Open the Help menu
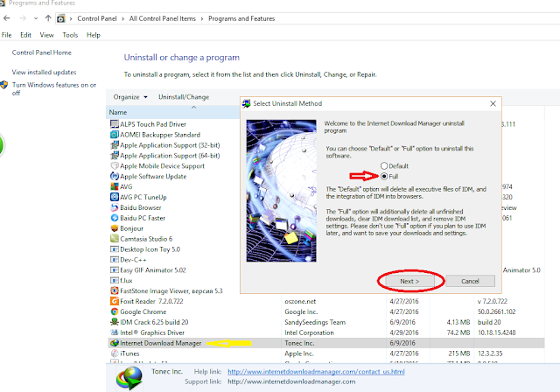This screenshot has height=392, width=560. click(94, 35)
